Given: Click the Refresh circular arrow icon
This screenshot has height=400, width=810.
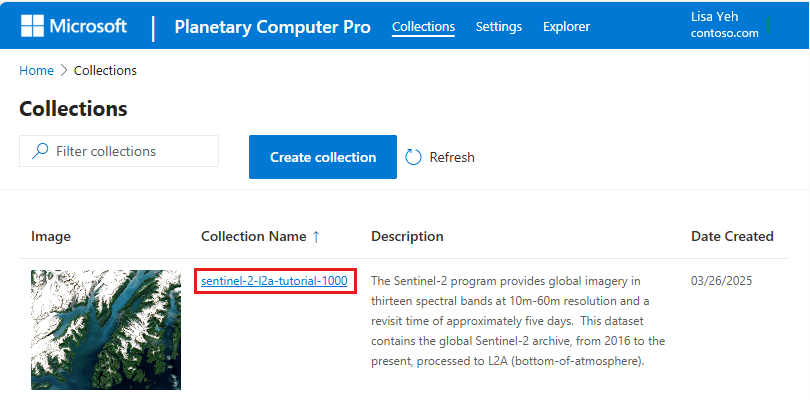Looking at the screenshot, I should pyautogui.click(x=413, y=157).
